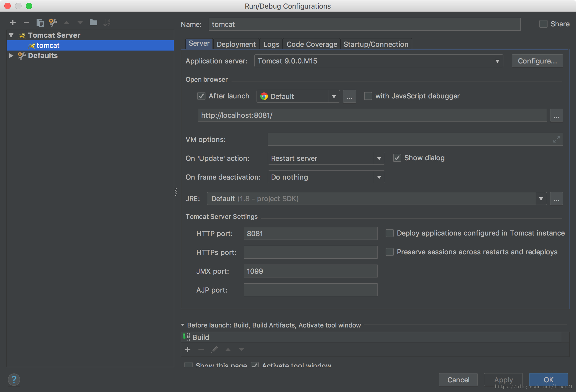Add a before launch task
The image size is (576, 392).
(188, 350)
